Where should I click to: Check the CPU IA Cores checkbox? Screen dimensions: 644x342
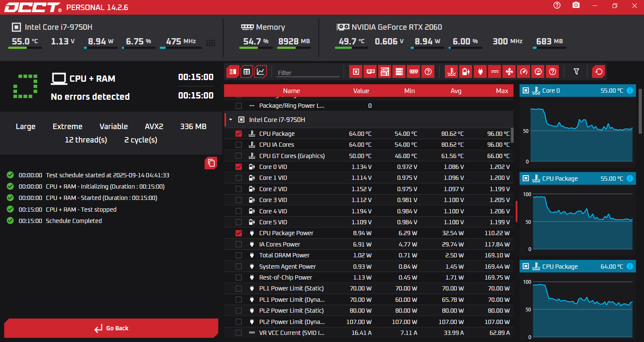click(x=239, y=145)
